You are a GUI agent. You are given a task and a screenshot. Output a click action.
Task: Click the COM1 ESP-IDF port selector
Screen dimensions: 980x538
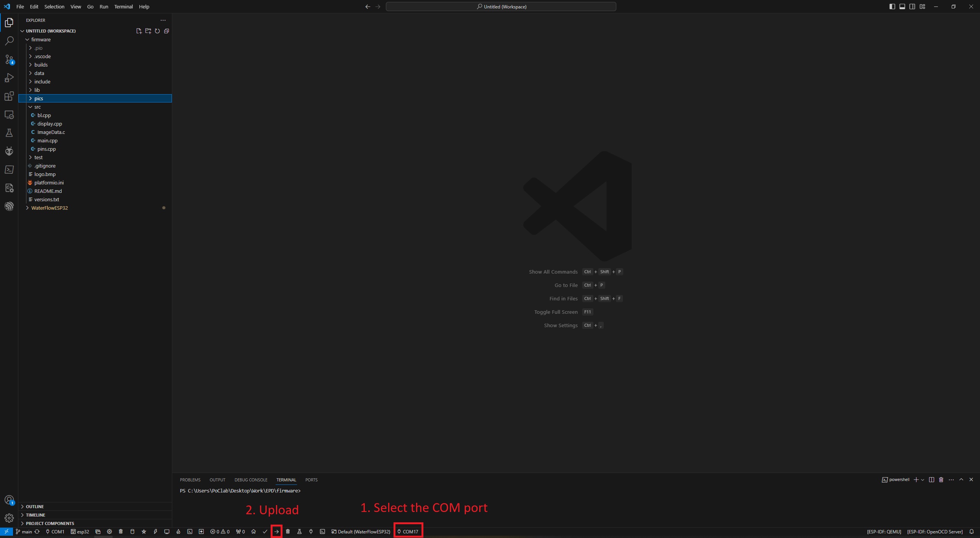(55, 531)
